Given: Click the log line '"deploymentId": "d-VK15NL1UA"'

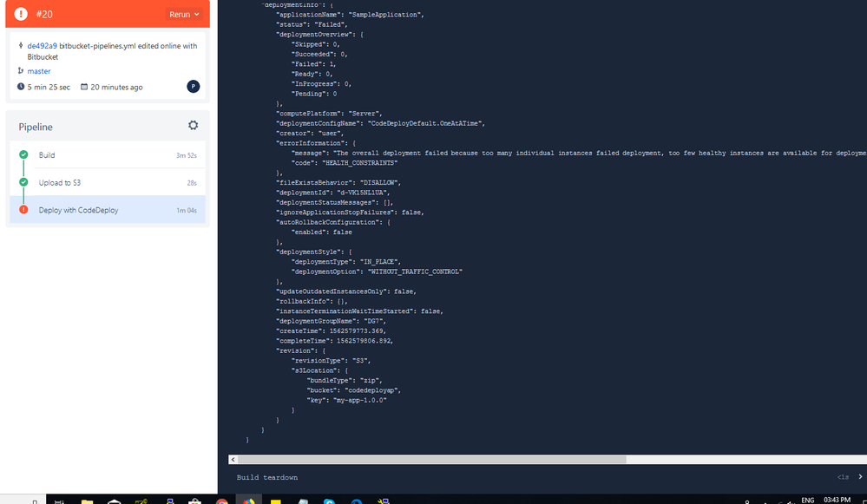Looking at the screenshot, I should (333, 193).
